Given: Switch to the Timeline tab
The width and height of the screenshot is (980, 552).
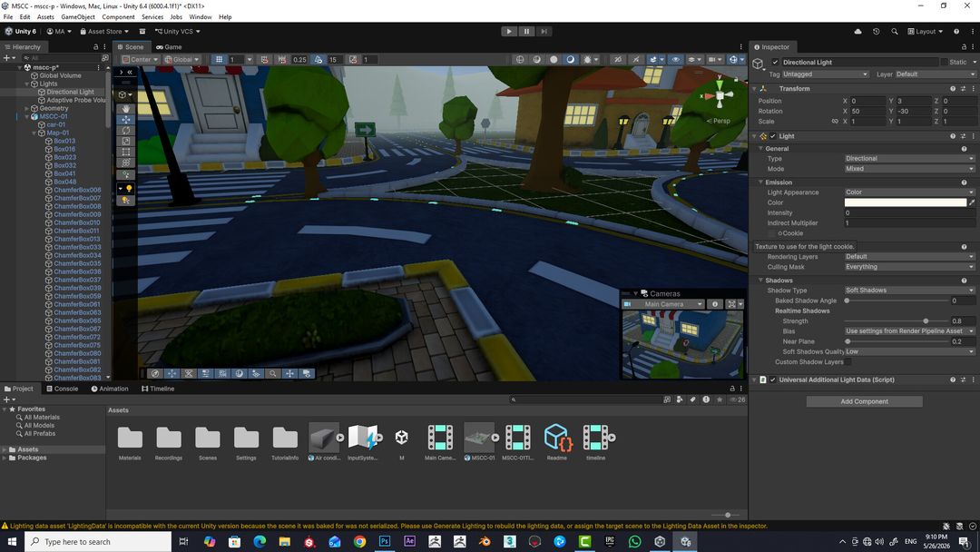Looking at the screenshot, I should point(158,389).
